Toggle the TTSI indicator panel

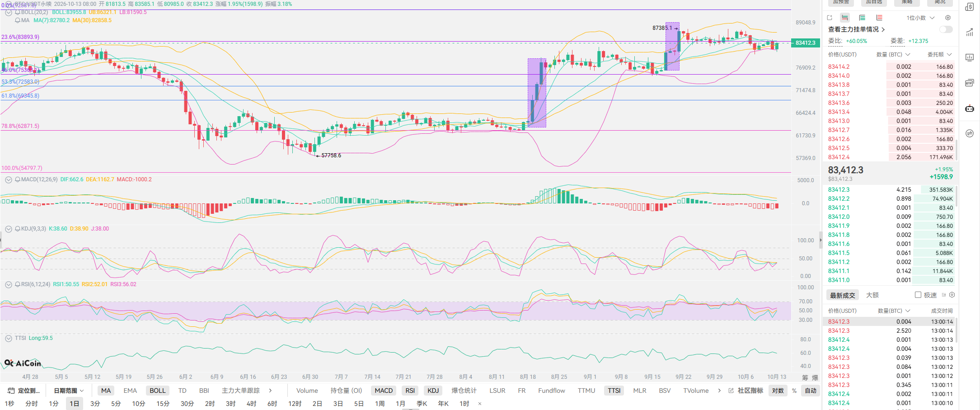(614, 391)
